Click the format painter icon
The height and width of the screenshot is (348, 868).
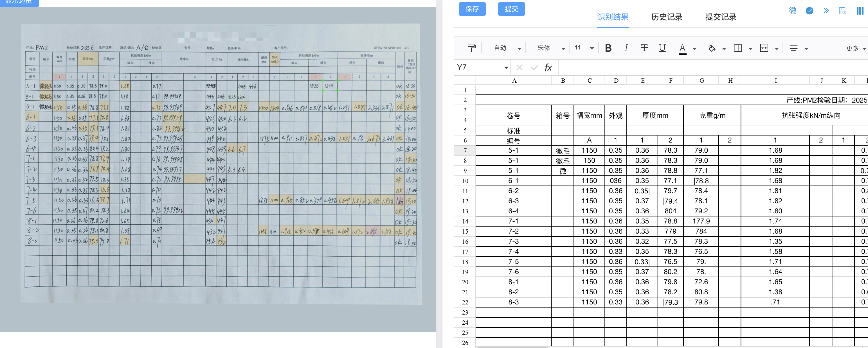click(x=471, y=48)
